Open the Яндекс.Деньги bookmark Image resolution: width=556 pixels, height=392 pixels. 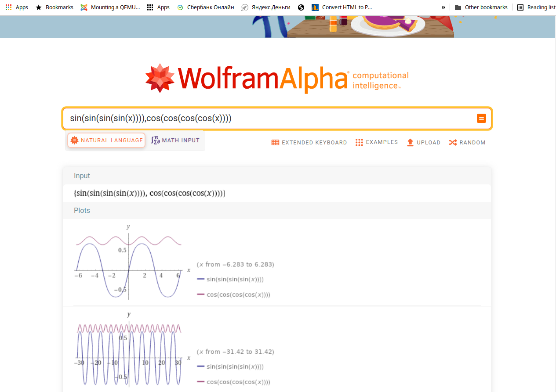click(x=266, y=7)
